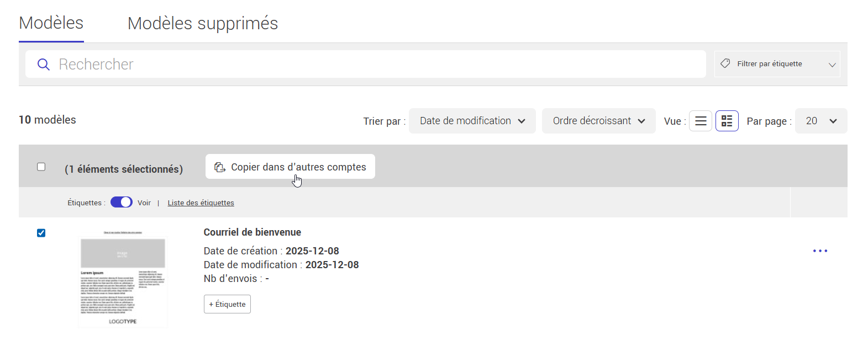
Task: Select the Modèles tab
Action: click(51, 23)
